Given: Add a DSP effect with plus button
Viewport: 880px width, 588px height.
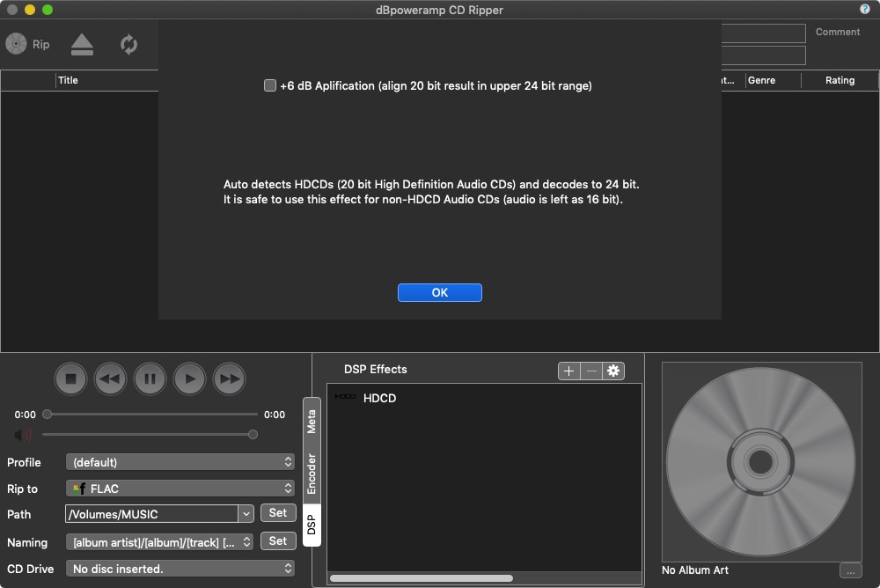Looking at the screenshot, I should [x=568, y=371].
